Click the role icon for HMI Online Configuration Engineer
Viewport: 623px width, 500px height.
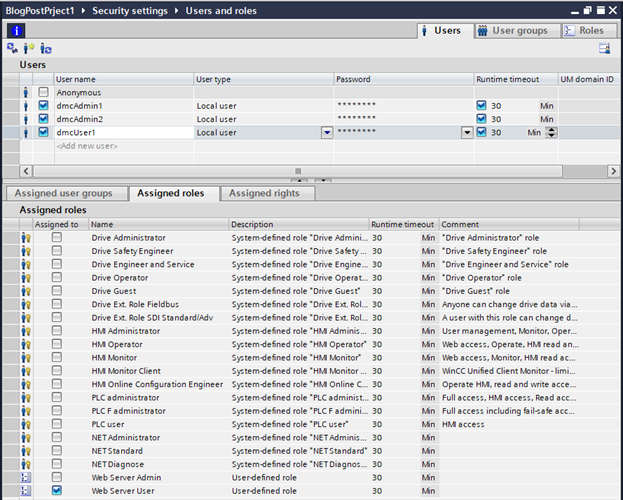tap(26, 384)
